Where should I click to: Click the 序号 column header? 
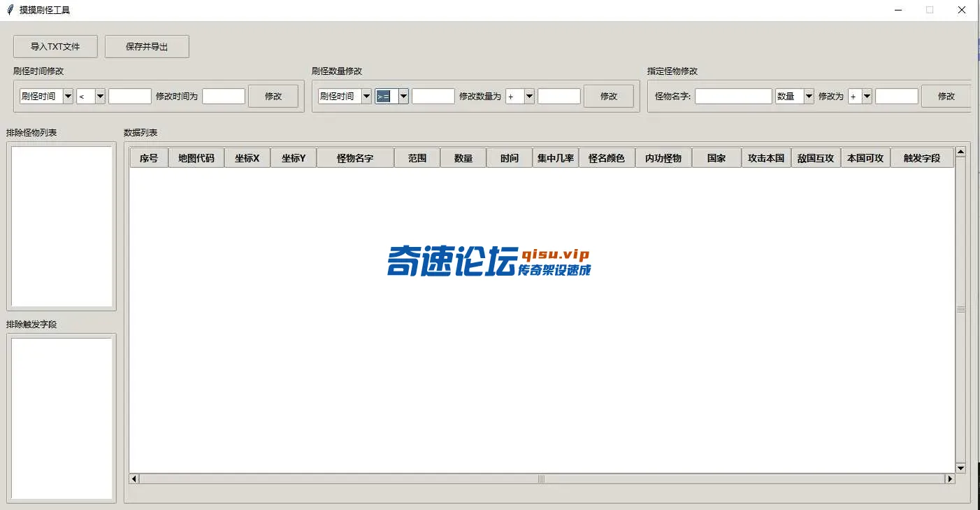(149, 158)
